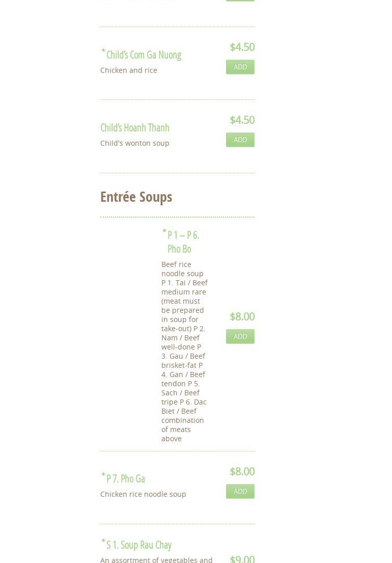Add Child's Com Ga Nuong to order

240,67
